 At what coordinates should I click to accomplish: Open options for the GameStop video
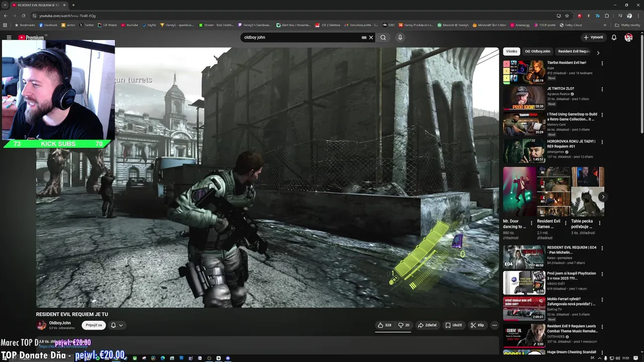point(602,115)
